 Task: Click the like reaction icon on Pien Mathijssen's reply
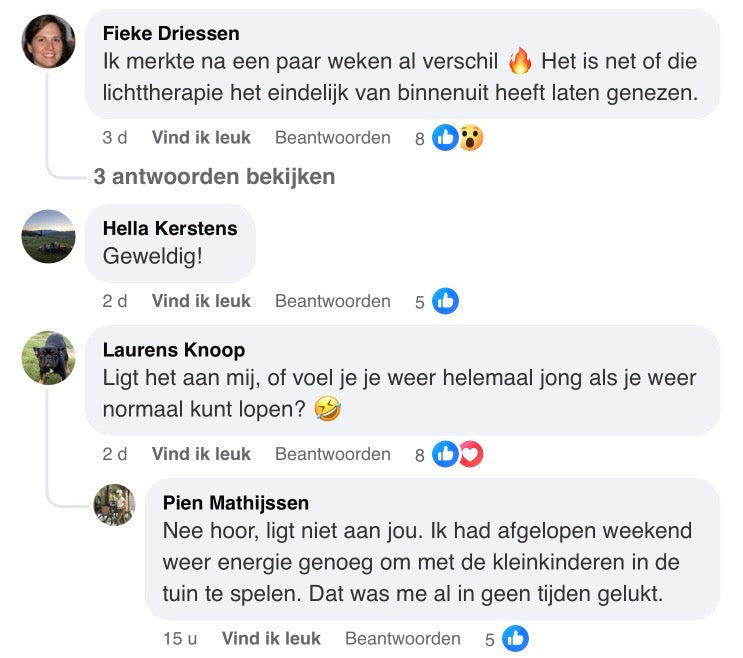(x=515, y=638)
